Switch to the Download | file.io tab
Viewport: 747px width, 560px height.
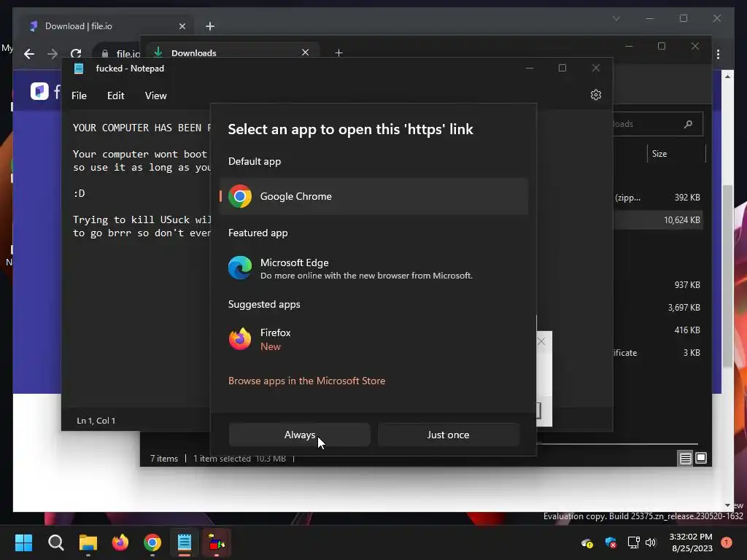point(105,26)
